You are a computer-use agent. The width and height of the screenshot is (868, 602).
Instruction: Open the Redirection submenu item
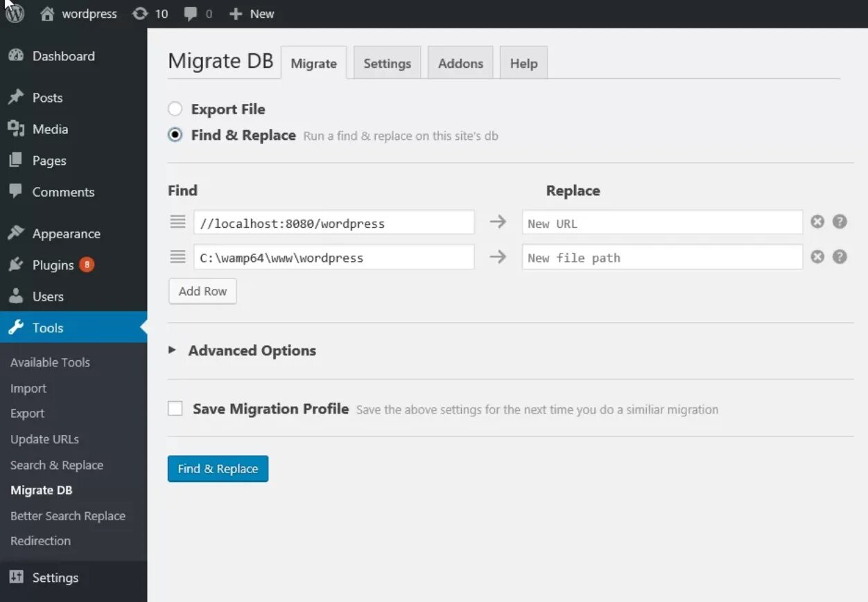coord(40,541)
